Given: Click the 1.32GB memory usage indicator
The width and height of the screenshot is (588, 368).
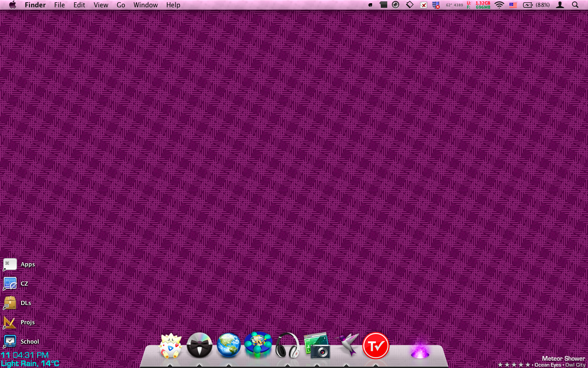Looking at the screenshot, I should [479, 5].
